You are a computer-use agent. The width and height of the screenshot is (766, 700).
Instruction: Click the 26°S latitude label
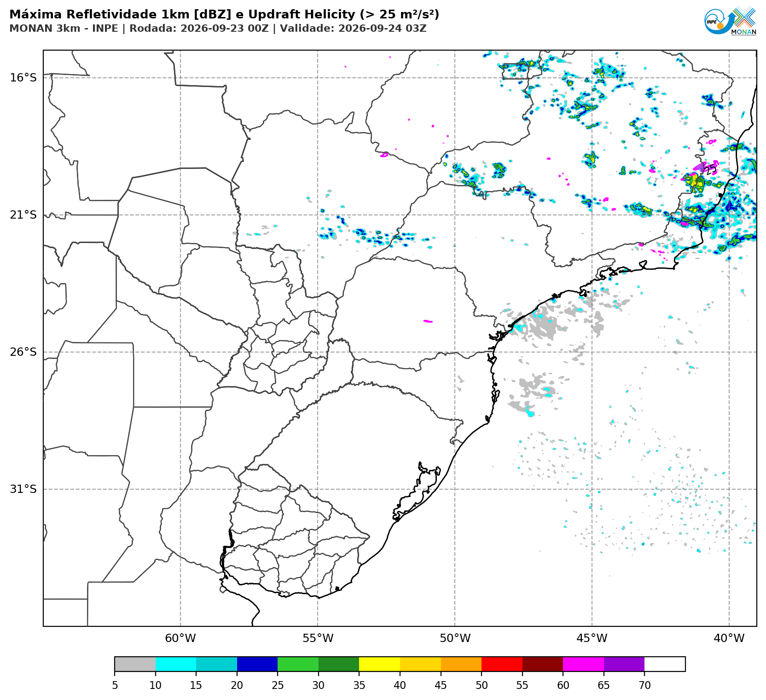[x=23, y=352]
